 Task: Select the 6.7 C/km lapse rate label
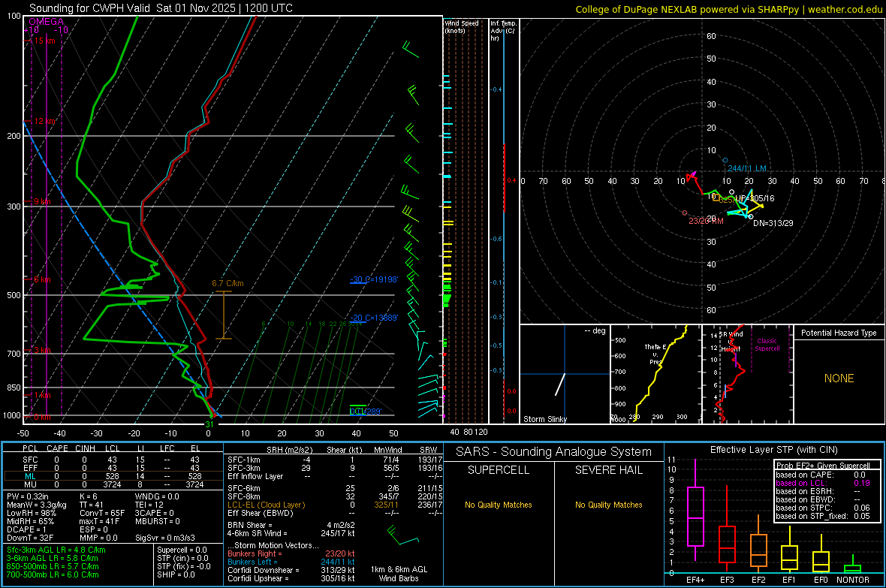tap(228, 283)
